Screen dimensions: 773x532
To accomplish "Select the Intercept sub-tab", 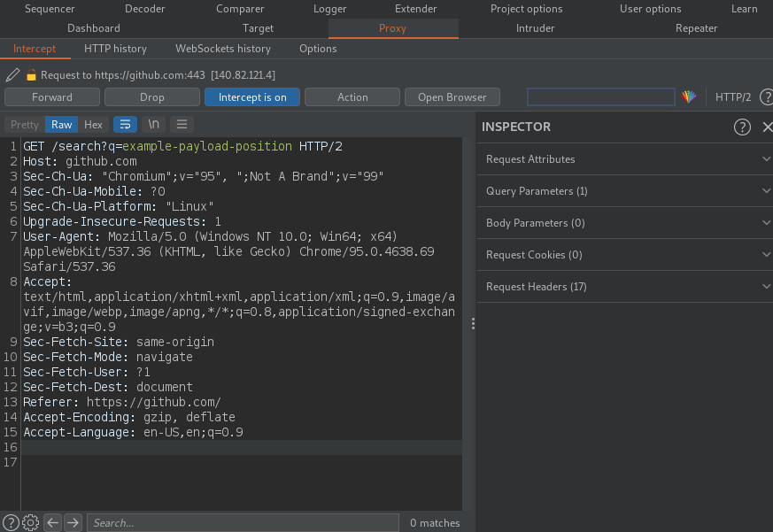I will [x=35, y=49].
